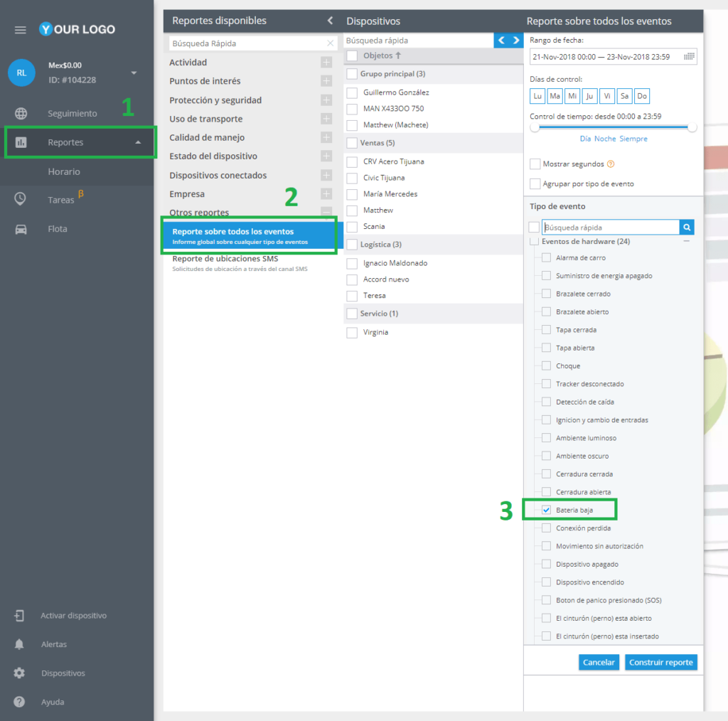Click the Ayuda question mark icon
The height and width of the screenshot is (721, 728).
[x=19, y=702]
